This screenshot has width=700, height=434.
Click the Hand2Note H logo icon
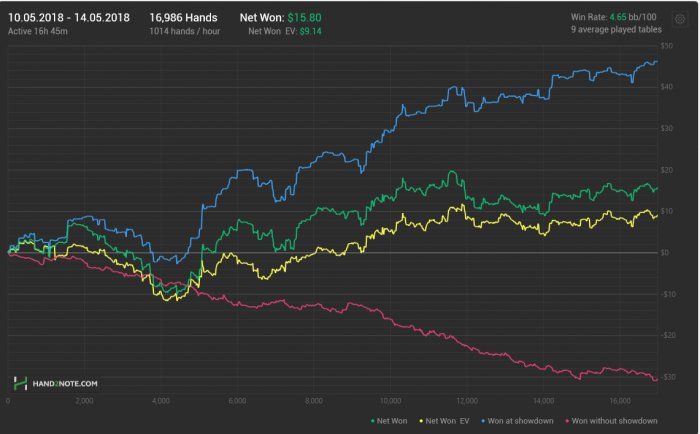pyautogui.click(x=20, y=383)
